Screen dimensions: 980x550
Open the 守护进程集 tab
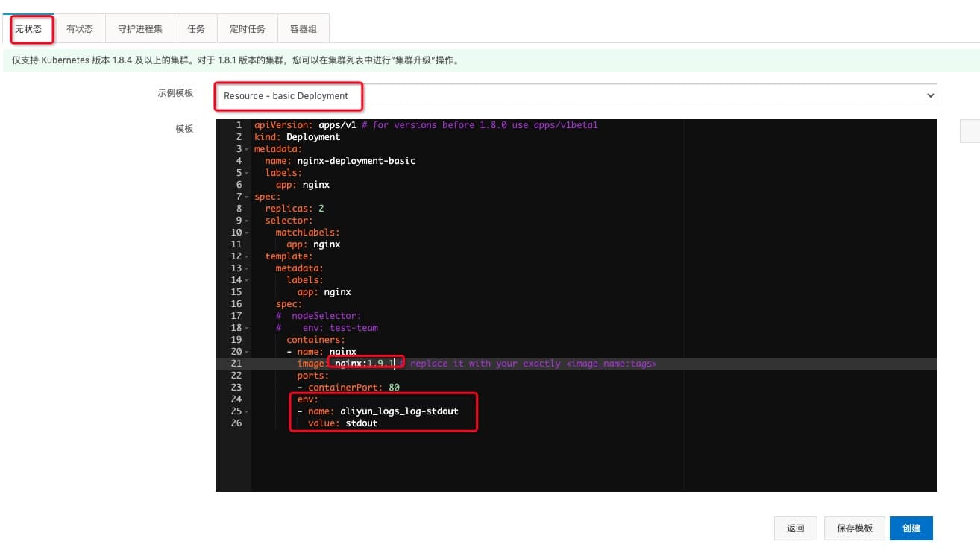[x=139, y=29]
